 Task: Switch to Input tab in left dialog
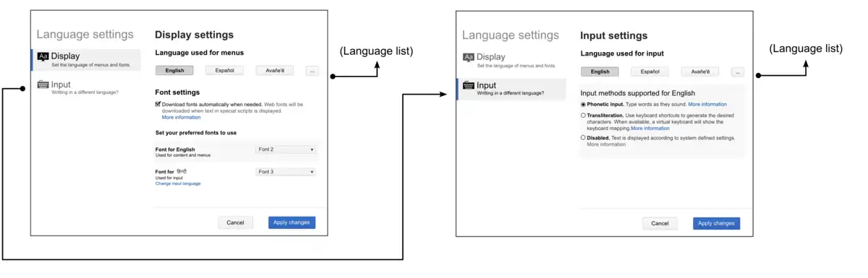pos(87,87)
